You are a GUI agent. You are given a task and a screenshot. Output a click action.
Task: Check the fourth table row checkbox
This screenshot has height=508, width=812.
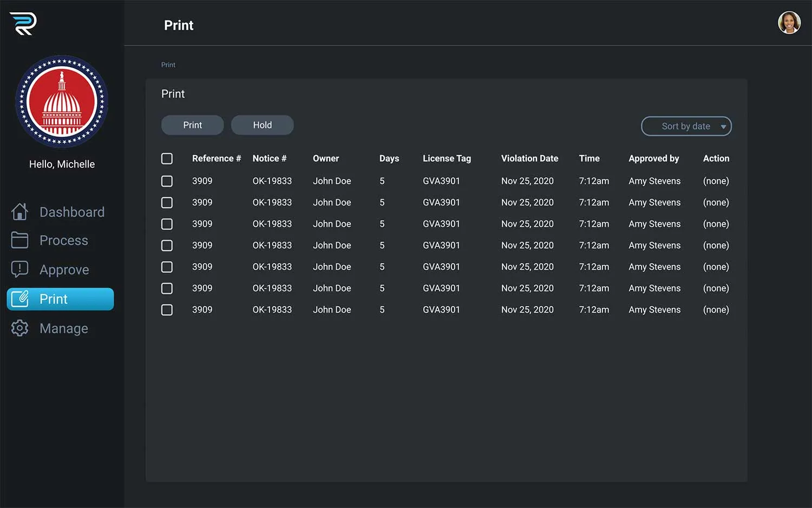tap(167, 245)
